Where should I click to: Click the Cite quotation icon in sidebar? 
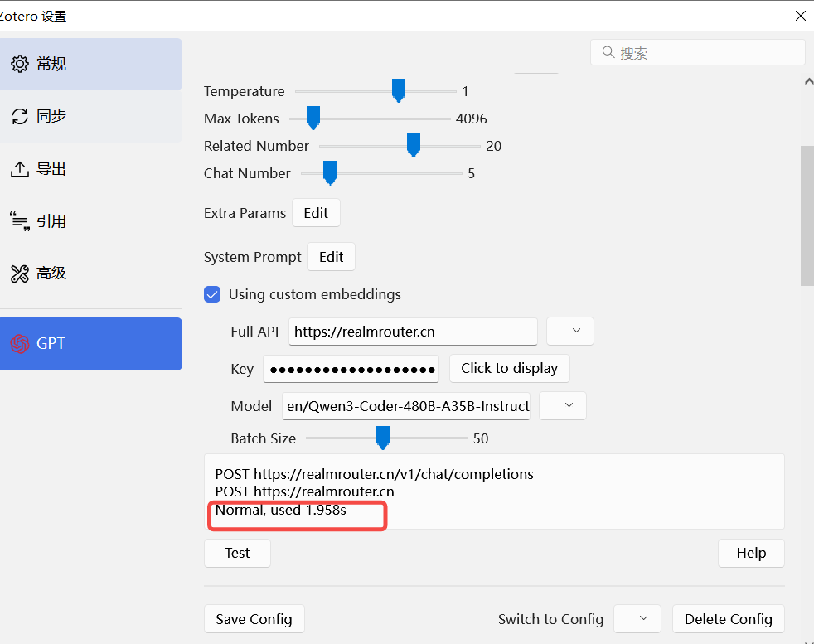pyautogui.click(x=20, y=221)
